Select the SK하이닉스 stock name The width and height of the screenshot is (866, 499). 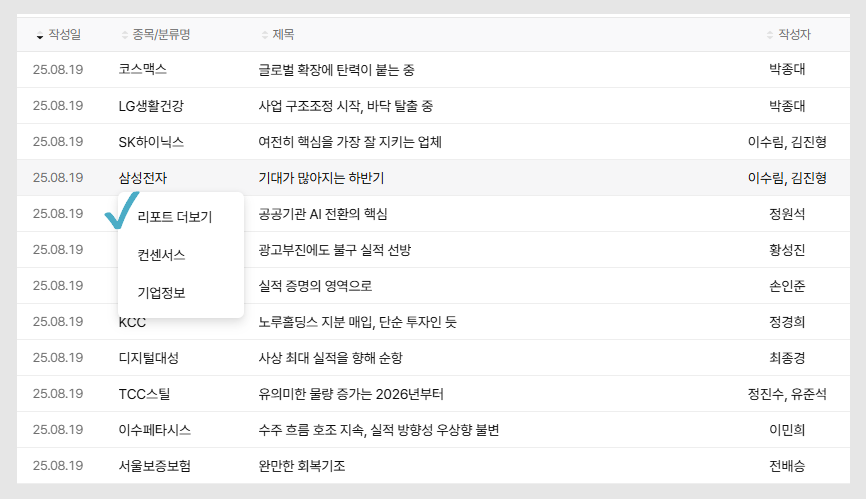151,142
